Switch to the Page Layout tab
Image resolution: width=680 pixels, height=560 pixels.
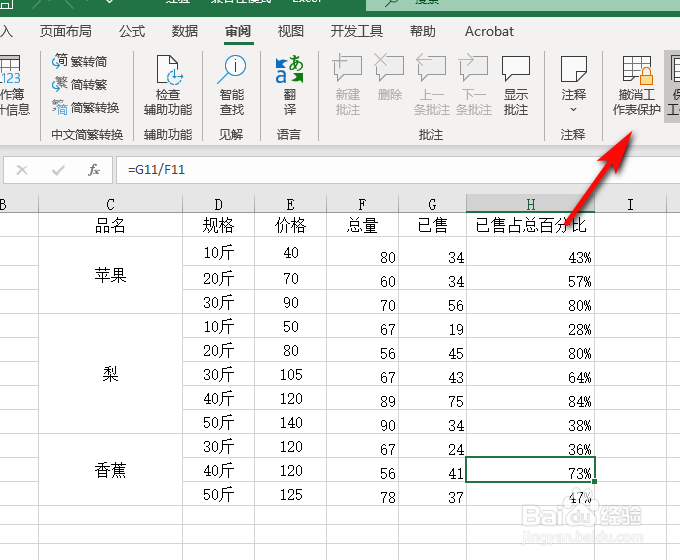[x=65, y=31]
